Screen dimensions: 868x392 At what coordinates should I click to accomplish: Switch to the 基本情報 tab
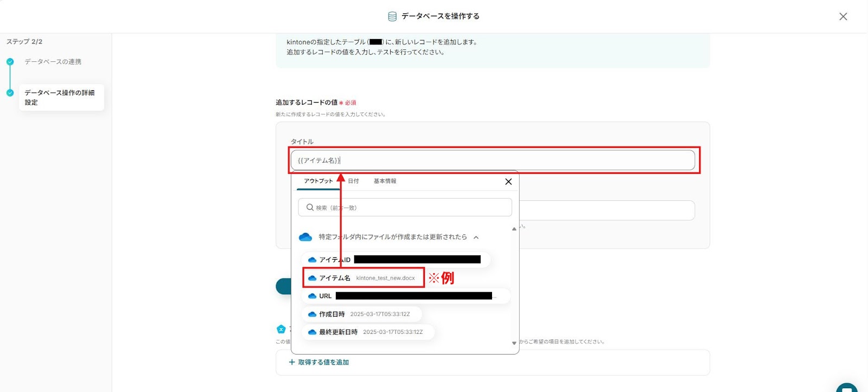pyautogui.click(x=385, y=181)
